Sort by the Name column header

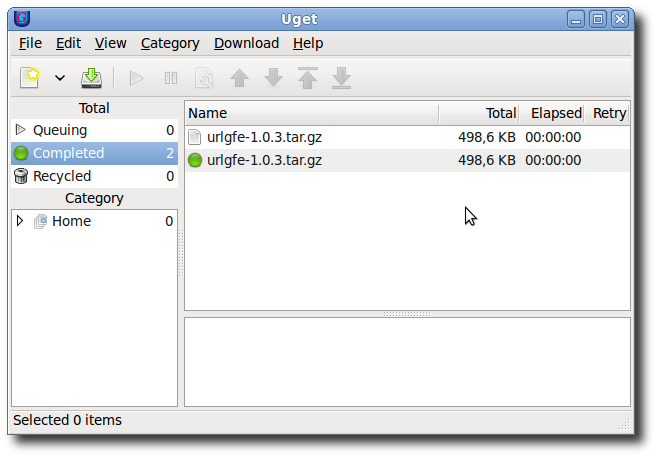(x=311, y=113)
